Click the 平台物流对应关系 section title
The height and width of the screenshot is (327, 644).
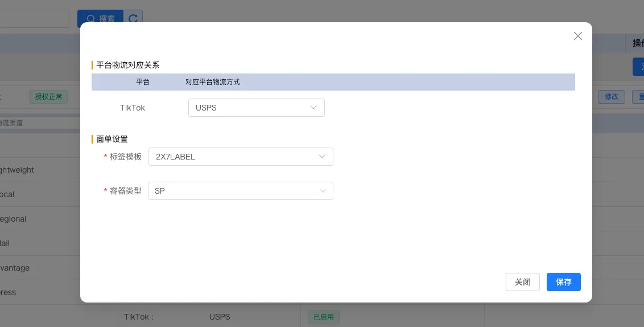click(x=128, y=65)
